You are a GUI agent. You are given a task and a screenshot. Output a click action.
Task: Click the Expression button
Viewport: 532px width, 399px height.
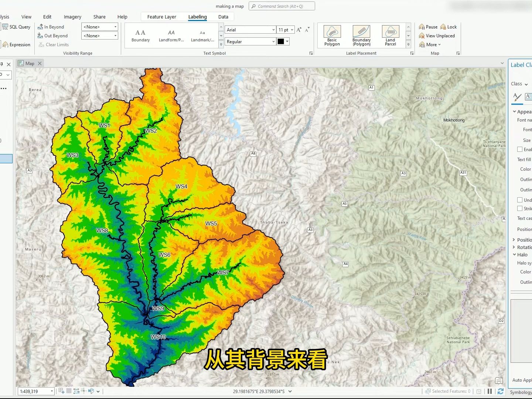[x=16, y=45]
